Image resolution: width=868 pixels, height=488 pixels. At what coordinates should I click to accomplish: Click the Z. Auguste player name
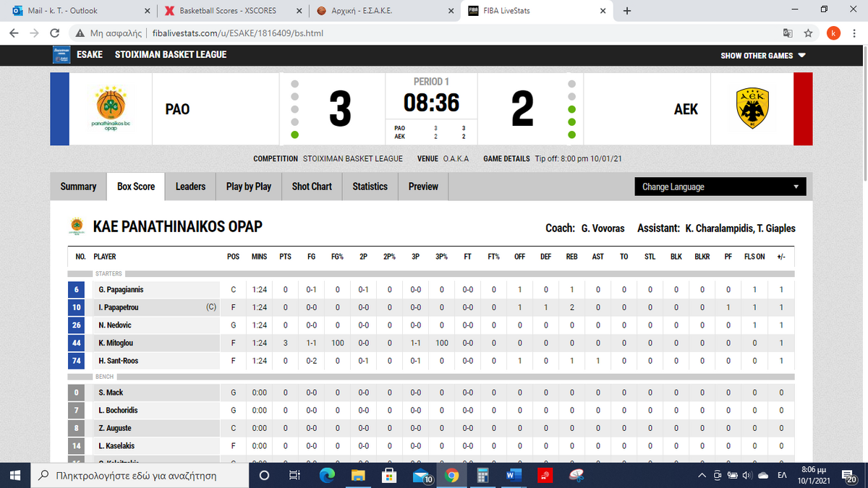coord(115,428)
